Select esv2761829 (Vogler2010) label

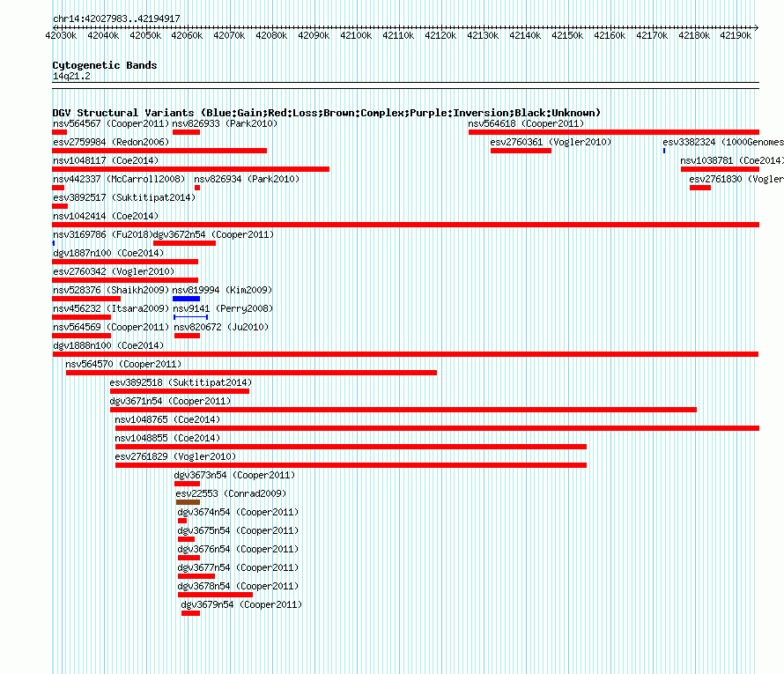coord(175,456)
